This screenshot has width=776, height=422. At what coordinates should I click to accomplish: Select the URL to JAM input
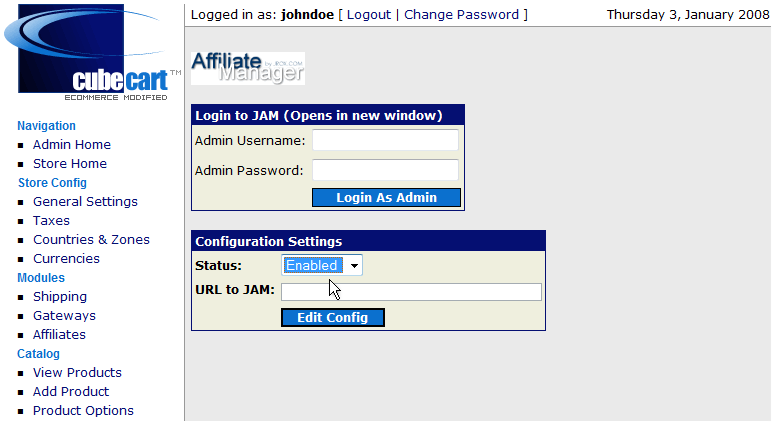[x=411, y=292]
